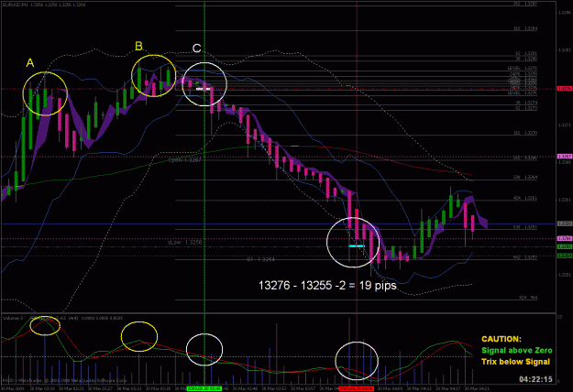This screenshot has height=392, width=573.
Task: Click the upper pink price tag on price axis
Action: point(565,157)
